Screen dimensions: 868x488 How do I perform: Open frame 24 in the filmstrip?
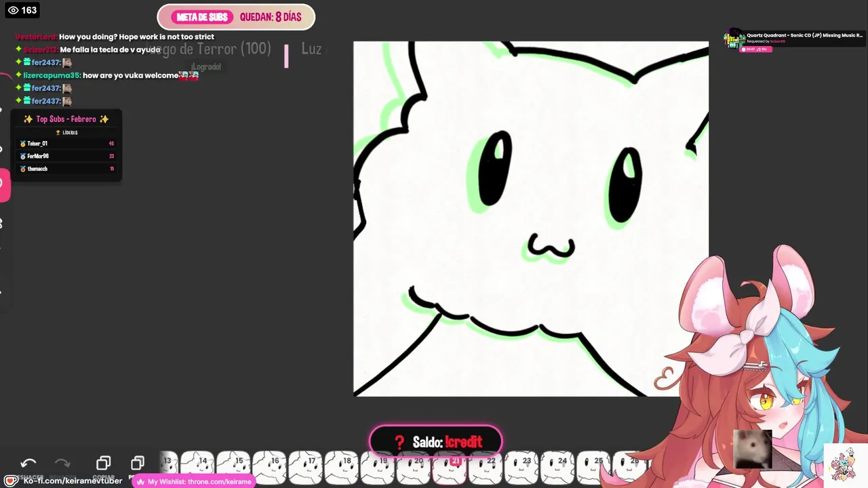[556, 468]
